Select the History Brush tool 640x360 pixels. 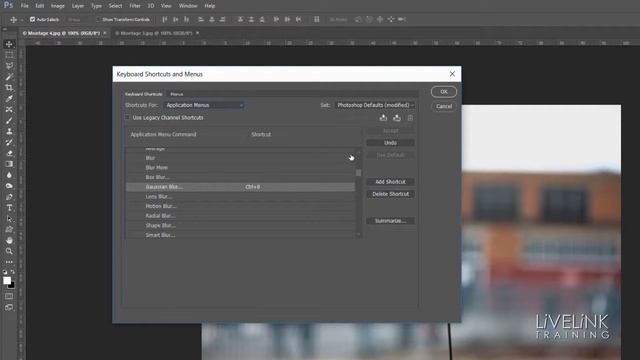tap(9, 142)
